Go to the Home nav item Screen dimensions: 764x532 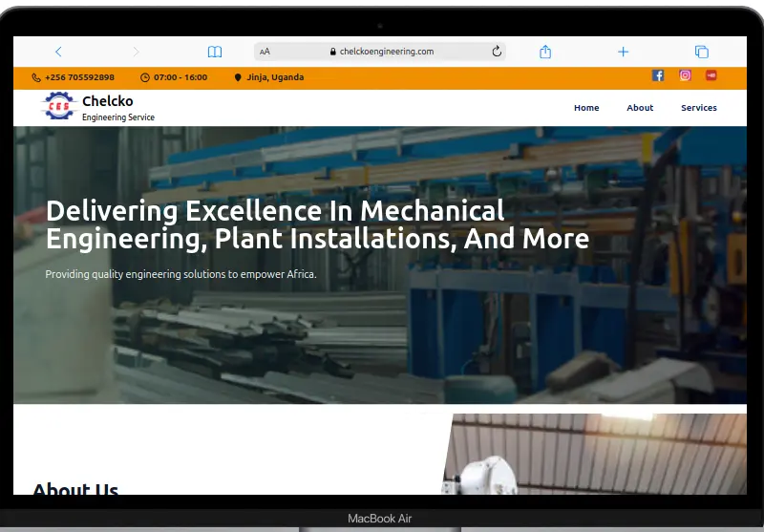pos(586,108)
